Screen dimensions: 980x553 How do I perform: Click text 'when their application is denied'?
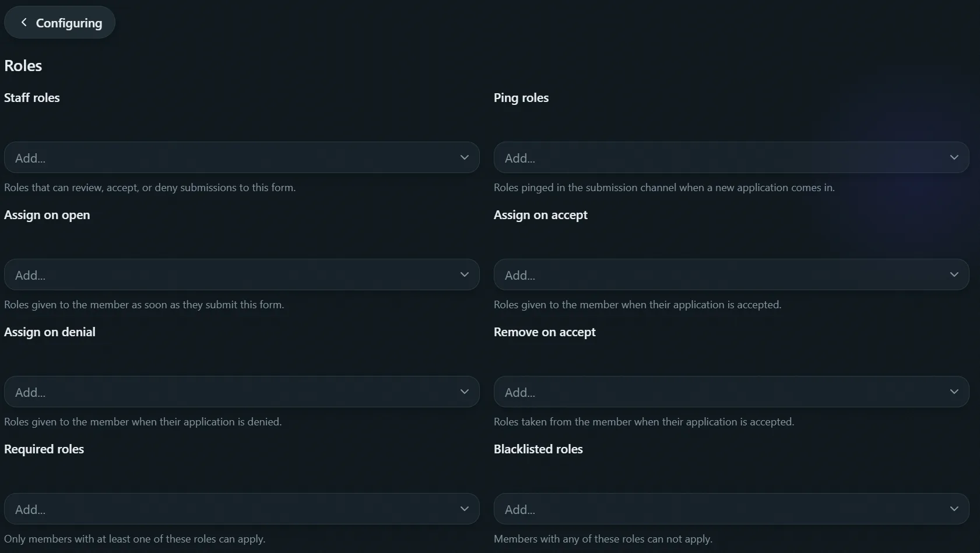(206, 422)
